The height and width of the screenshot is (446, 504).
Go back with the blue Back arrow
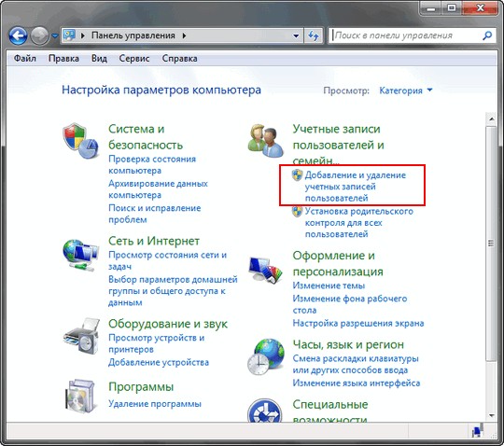pyautogui.click(x=18, y=35)
